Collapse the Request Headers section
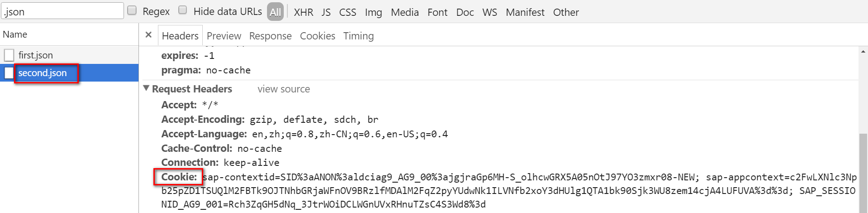Viewport: 868px width, 213px height. click(146, 88)
